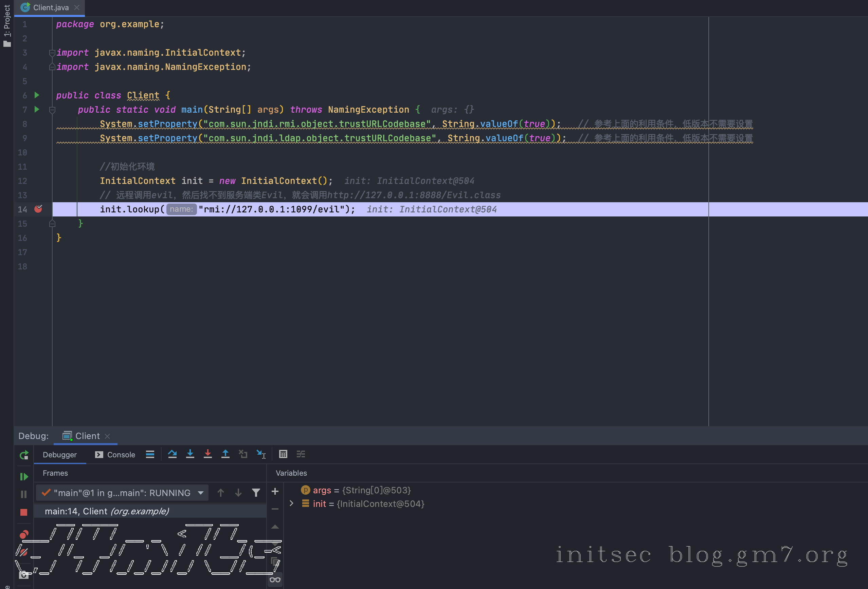Toggle the frames filter funnel icon
This screenshot has width=868, height=589.
256,493
